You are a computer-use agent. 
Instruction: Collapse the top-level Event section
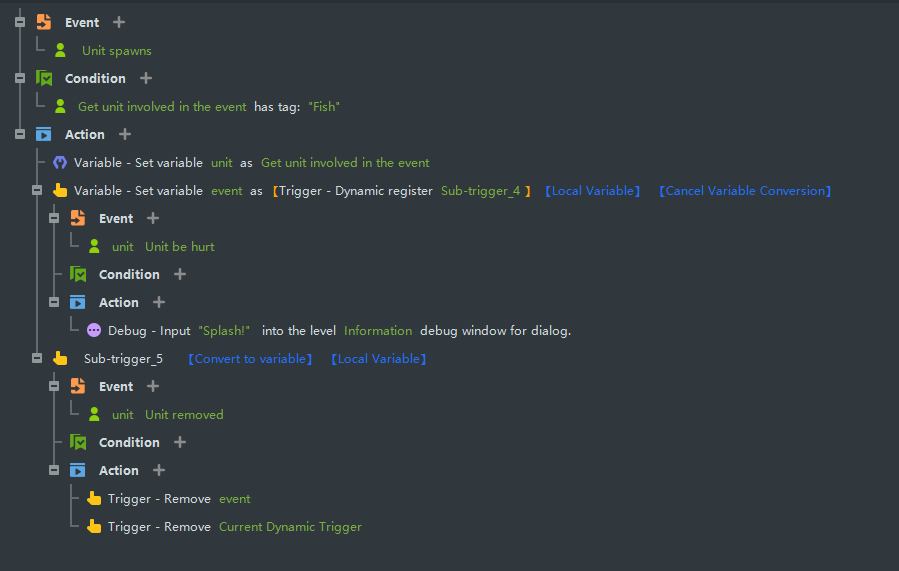point(20,22)
